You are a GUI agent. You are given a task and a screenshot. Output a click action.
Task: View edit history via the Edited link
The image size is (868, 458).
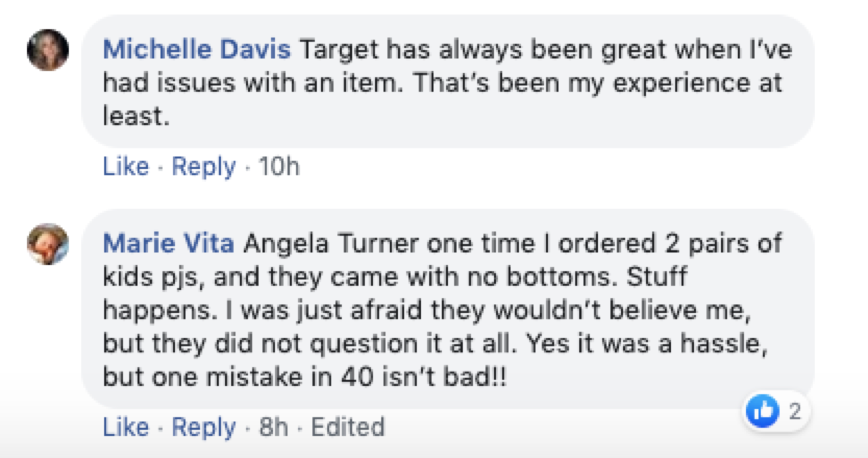click(347, 427)
